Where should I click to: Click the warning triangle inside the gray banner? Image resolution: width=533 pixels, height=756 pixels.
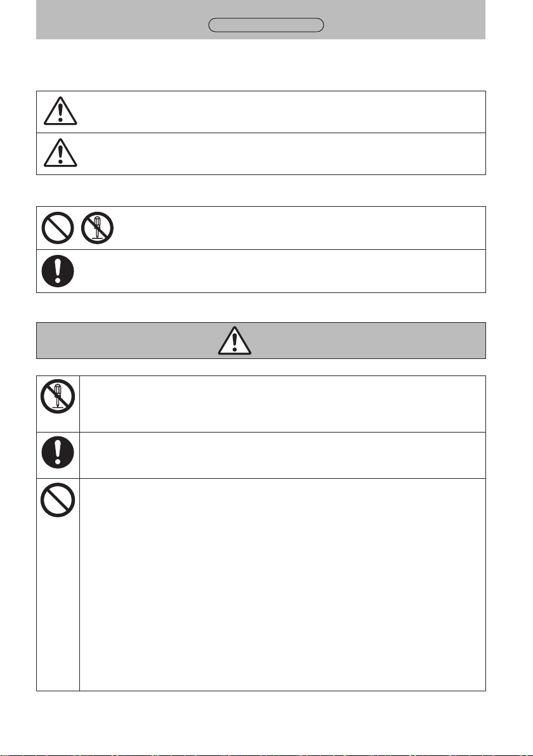coord(234,341)
